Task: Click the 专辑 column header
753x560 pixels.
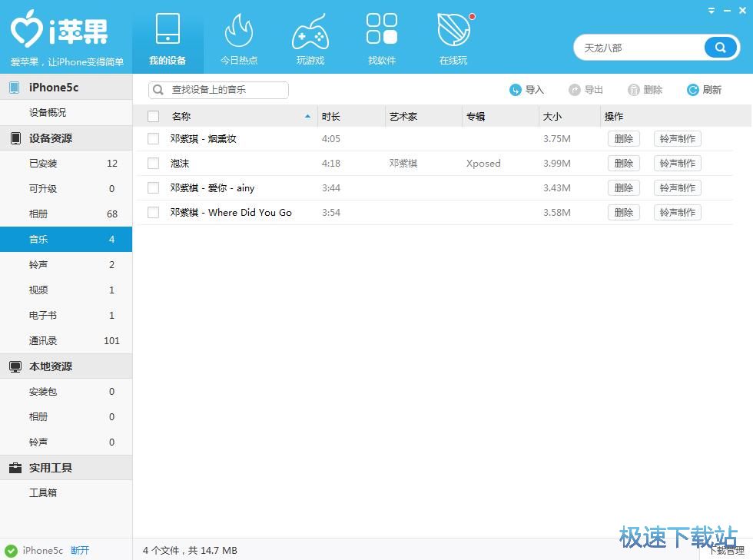Action: [x=476, y=116]
